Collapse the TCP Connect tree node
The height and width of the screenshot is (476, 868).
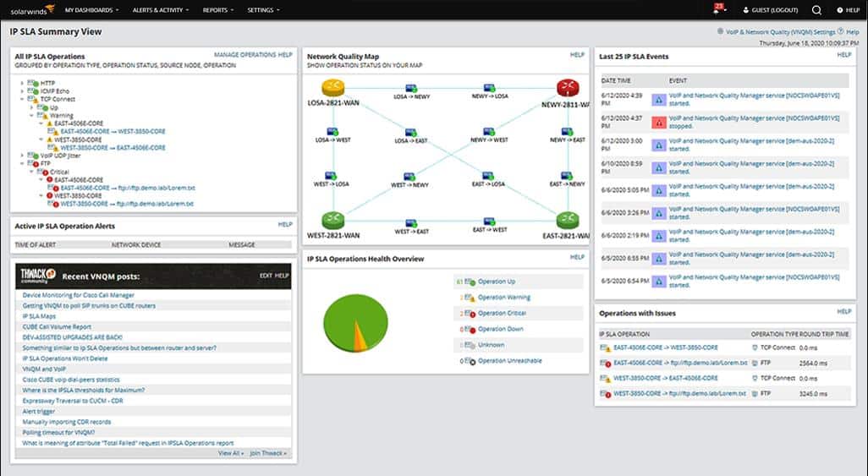[22, 99]
